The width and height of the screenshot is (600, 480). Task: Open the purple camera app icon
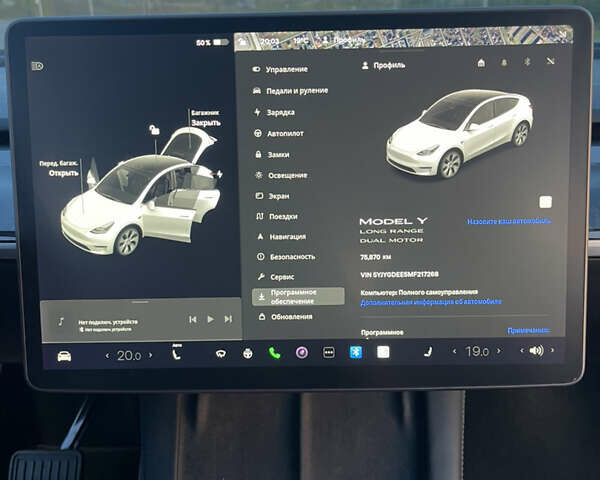point(302,352)
